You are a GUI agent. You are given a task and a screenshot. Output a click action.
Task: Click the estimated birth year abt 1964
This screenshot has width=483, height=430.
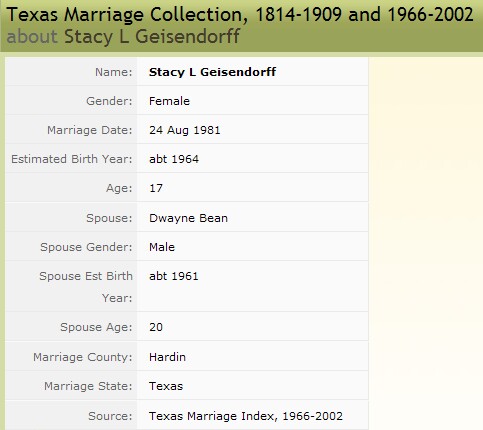coord(174,159)
